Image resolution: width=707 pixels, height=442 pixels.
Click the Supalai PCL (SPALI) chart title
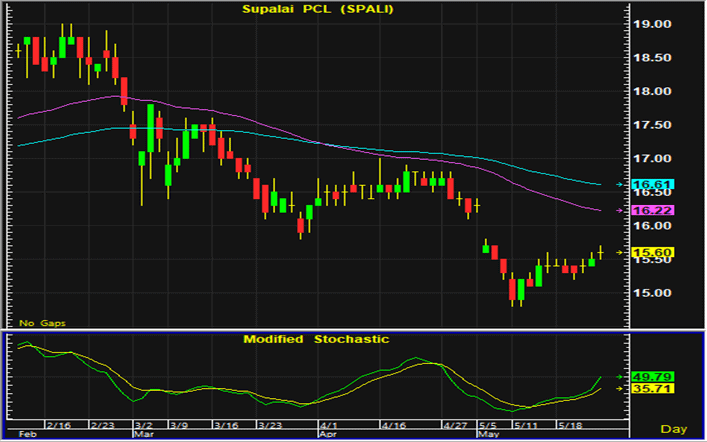click(x=318, y=9)
